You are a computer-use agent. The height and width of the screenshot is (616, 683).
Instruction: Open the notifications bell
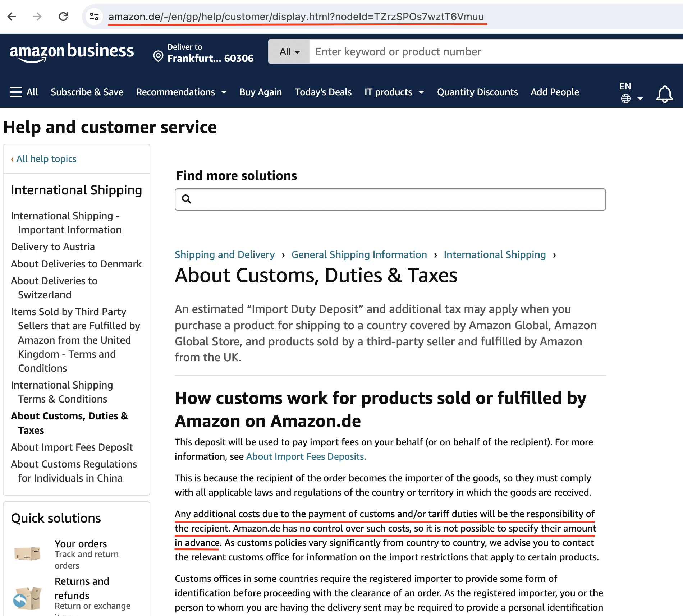pos(664,94)
